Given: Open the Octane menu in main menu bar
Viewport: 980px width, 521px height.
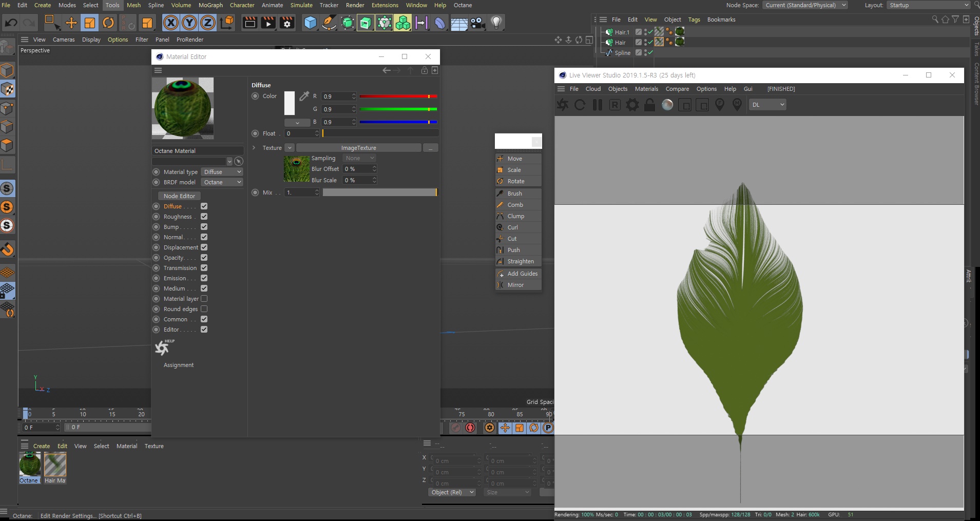Looking at the screenshot, I should [x=463, y=5].
